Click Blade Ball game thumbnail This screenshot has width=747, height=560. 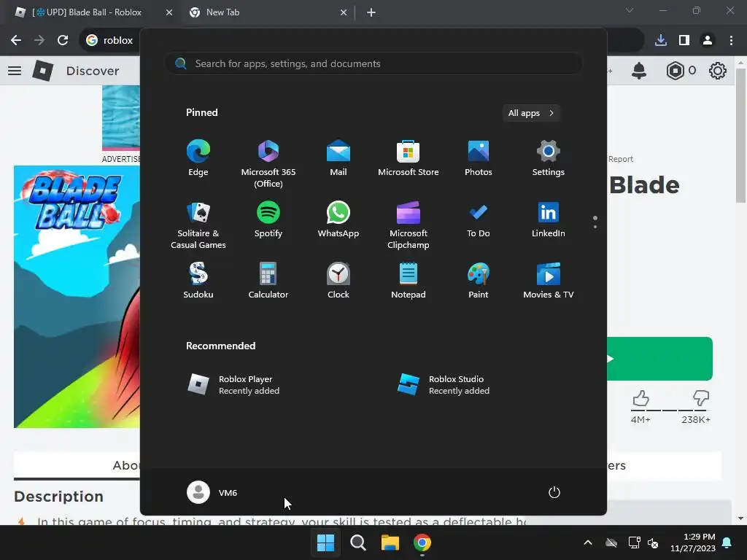(x=77, y=297)
